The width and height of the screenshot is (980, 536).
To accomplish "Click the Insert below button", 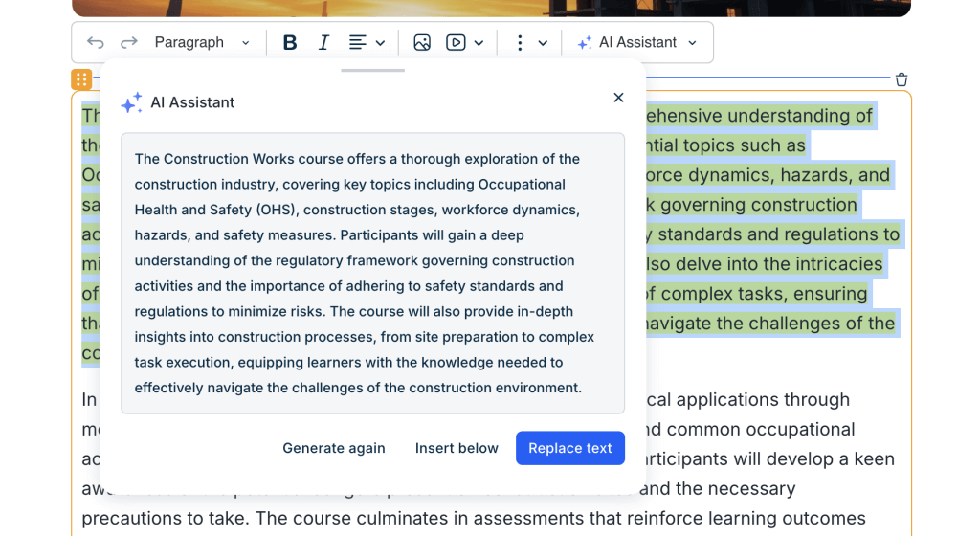I will pos(457,448).
